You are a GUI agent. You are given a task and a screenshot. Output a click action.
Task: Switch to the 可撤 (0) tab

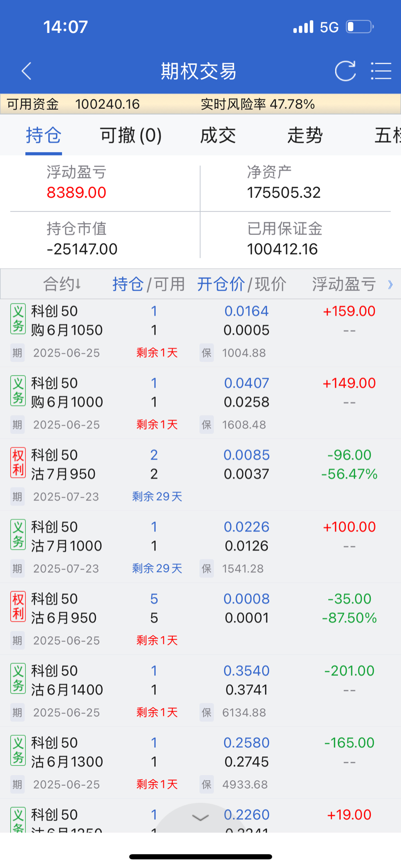tap(131, 135)
